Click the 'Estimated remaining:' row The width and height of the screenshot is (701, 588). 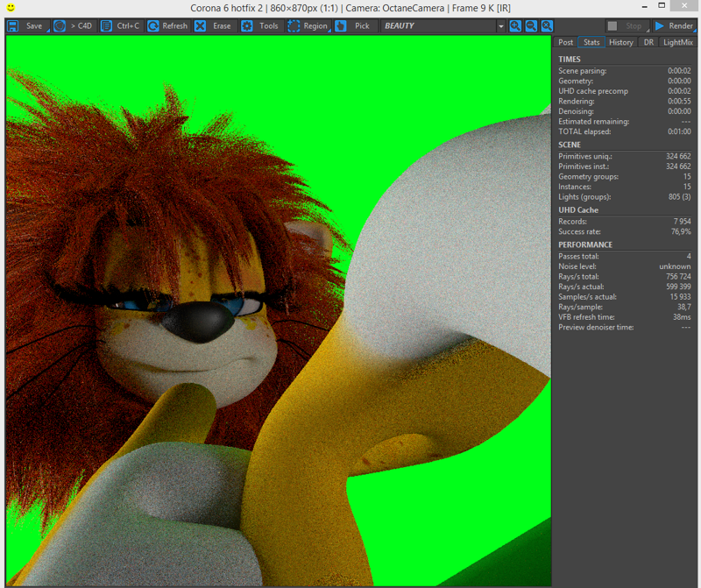click(x=624, y=121)
